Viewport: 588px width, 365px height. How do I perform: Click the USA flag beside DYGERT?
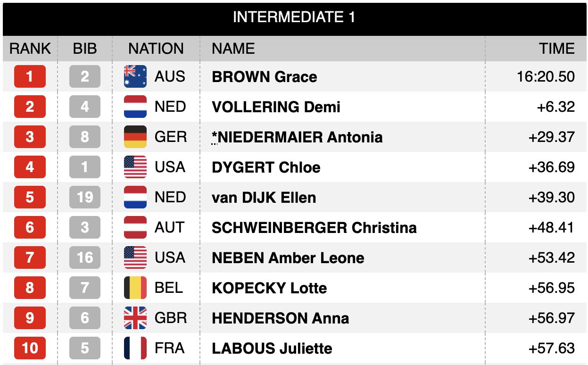[135, 167]
